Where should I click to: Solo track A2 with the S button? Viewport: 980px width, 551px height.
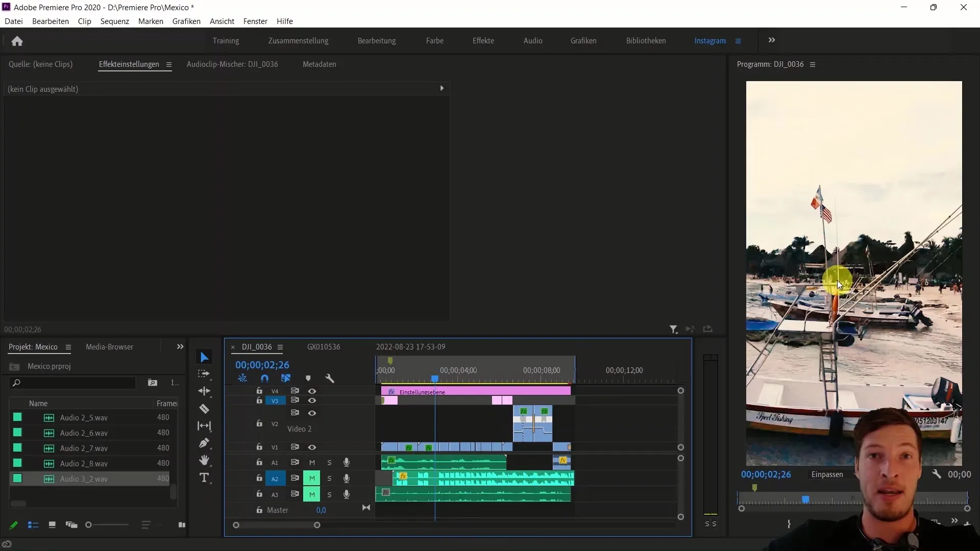[329, 479]
